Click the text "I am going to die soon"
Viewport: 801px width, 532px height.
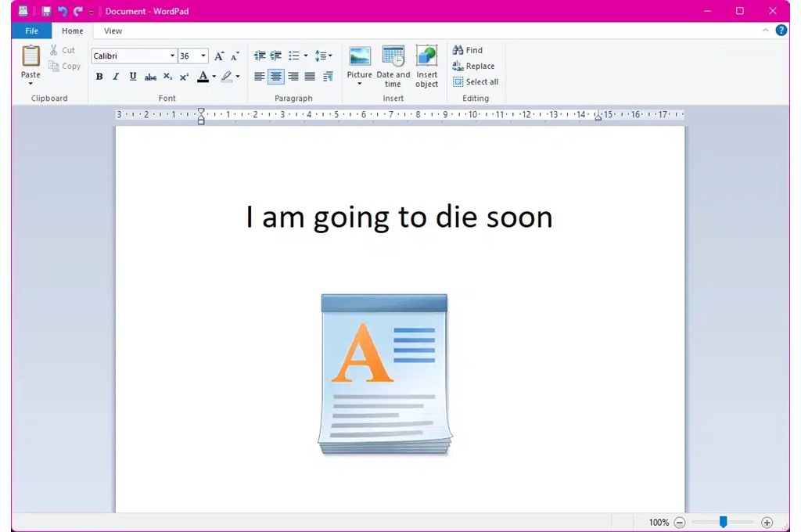point(399,217)
